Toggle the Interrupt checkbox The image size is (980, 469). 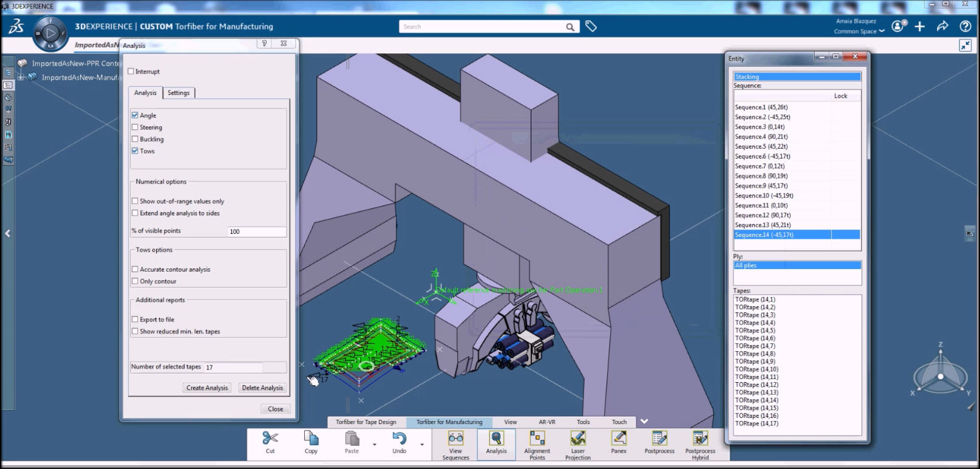(131, 72)
